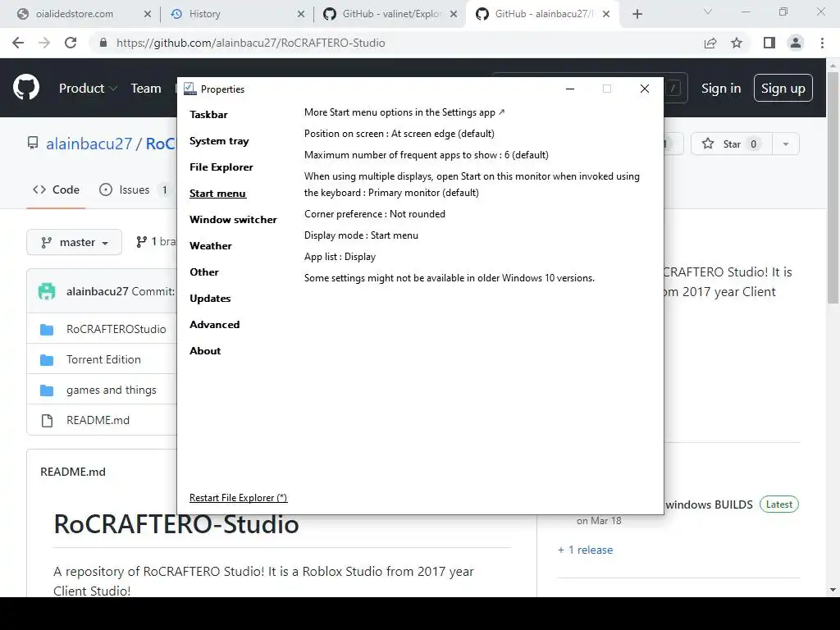Switch to the History tab

[235, 14]
